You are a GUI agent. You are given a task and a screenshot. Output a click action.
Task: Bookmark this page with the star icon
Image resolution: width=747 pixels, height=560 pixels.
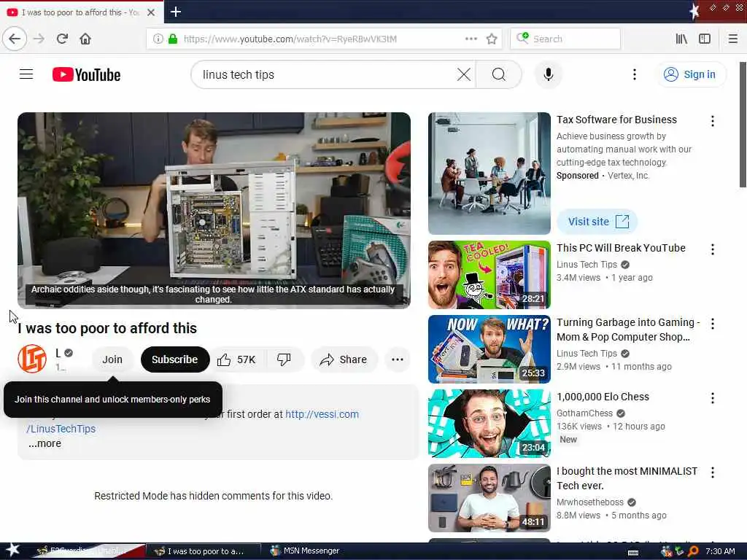point(492,39)
